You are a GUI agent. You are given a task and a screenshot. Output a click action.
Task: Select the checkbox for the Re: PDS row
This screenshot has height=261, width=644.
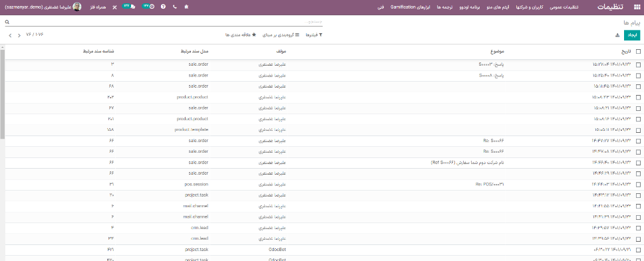pyautogui.click(x=638, y=185)
